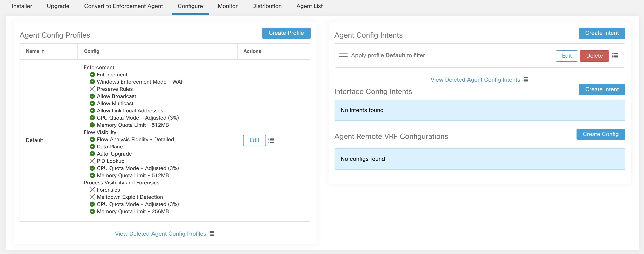
Task: Select the Configure tab
Action: point(190,6)
